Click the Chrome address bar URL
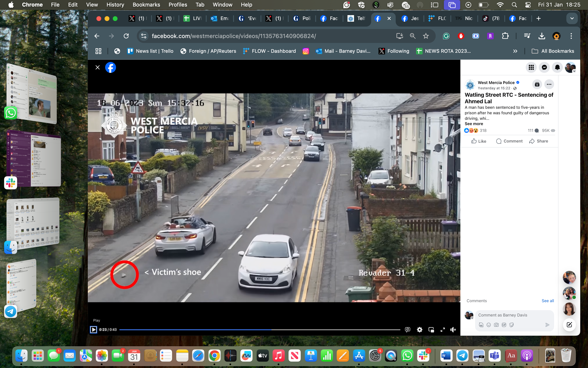588x368 pixels. [234, 36]
